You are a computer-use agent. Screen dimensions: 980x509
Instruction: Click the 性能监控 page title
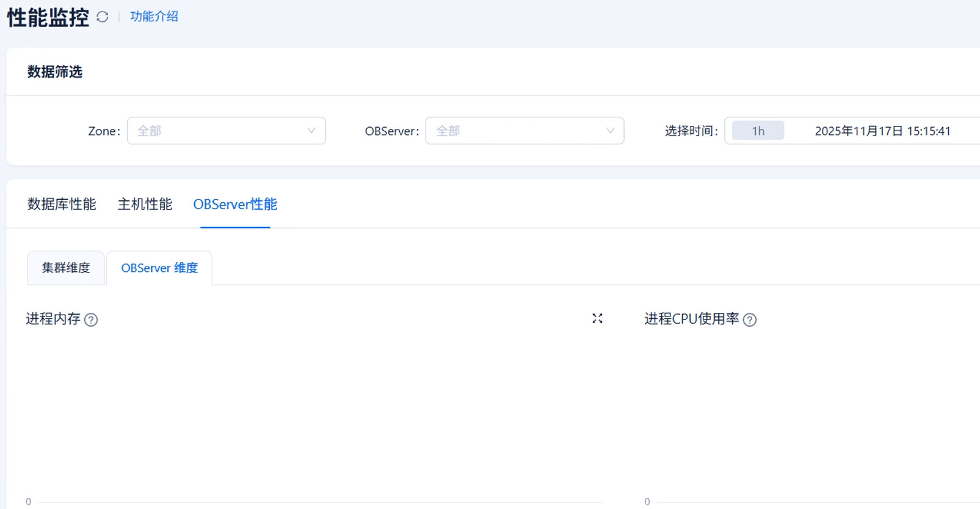click(48, 17)
